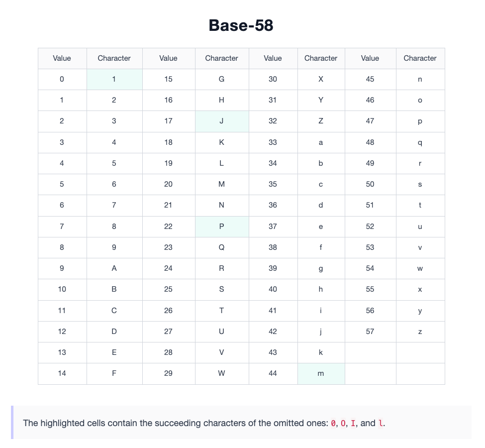The height and width of the screenshot is (448, 485).
Task: Click the character cell showing A
Action: (x=114, y=268)
